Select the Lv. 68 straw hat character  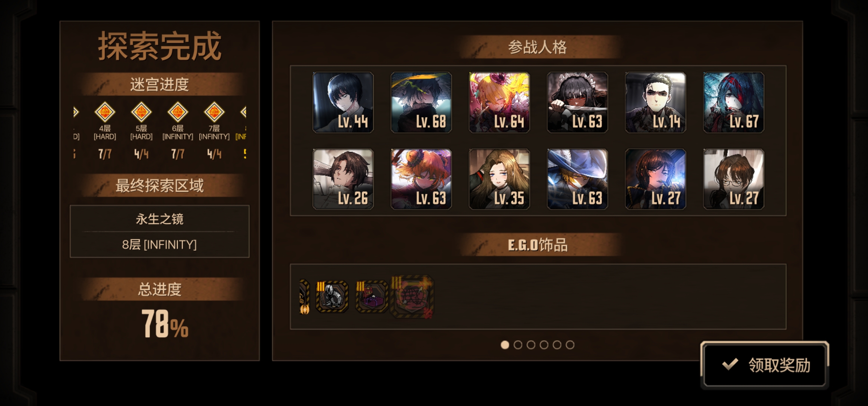pyautogui.click(x=421, y=102)
